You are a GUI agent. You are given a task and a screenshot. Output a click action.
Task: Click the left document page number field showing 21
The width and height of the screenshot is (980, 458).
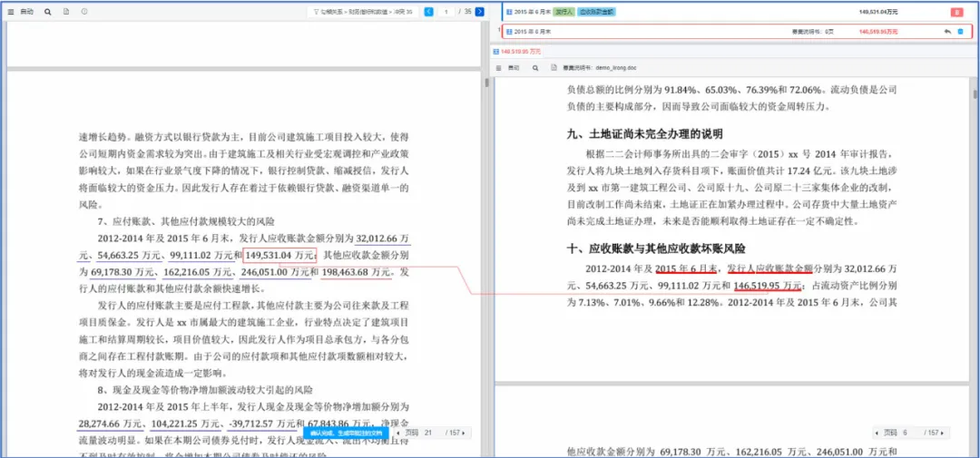pyautogui.click(x=430, y=433)
